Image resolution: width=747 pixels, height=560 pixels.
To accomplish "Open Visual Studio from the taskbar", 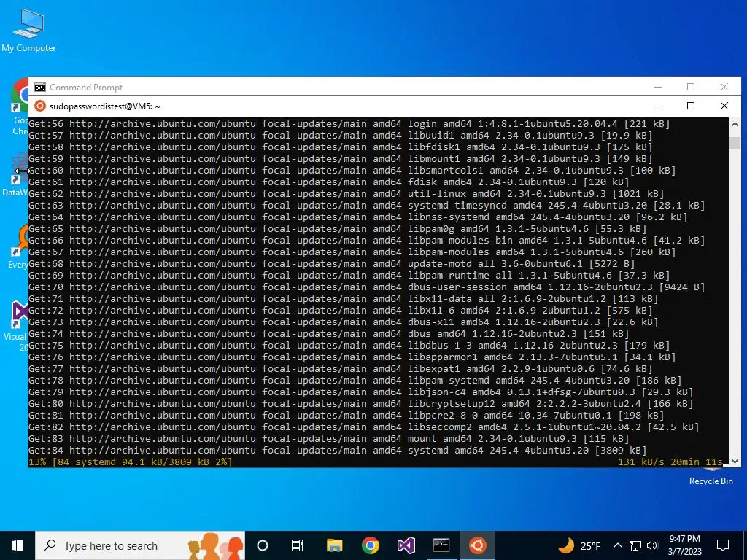I will [406, 545].
